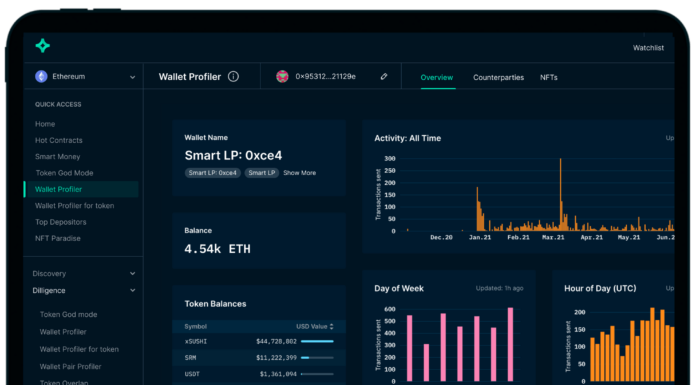Click the wallet avatar icon

tap(282, 76)
